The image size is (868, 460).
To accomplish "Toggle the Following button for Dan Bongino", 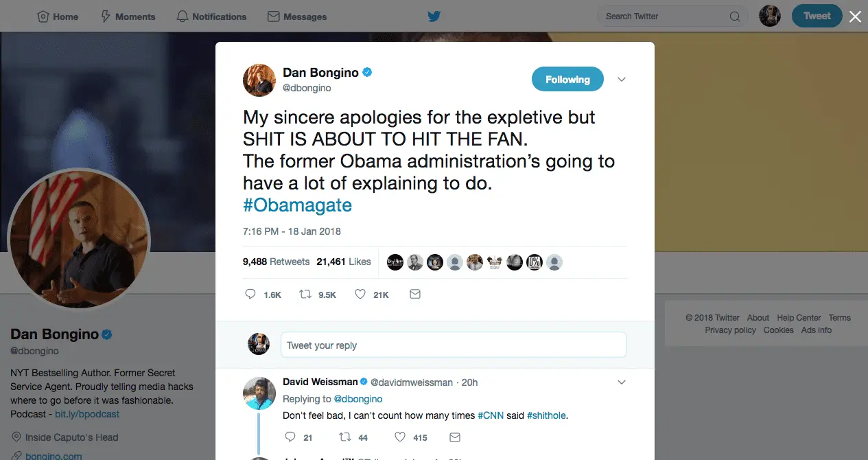I will tap(567, 80).
